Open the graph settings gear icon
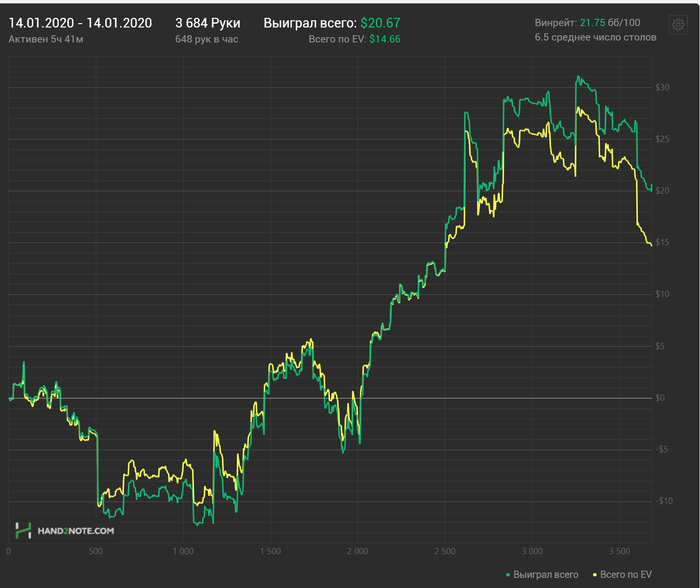Viewport: 700px width, 588px height. coord(678,25)
